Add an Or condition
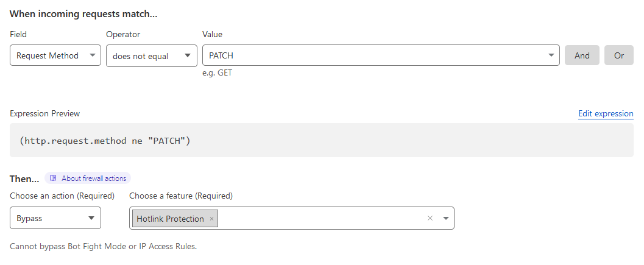The width and height of the screenshot is (644, 265). [x=619, y=55]
